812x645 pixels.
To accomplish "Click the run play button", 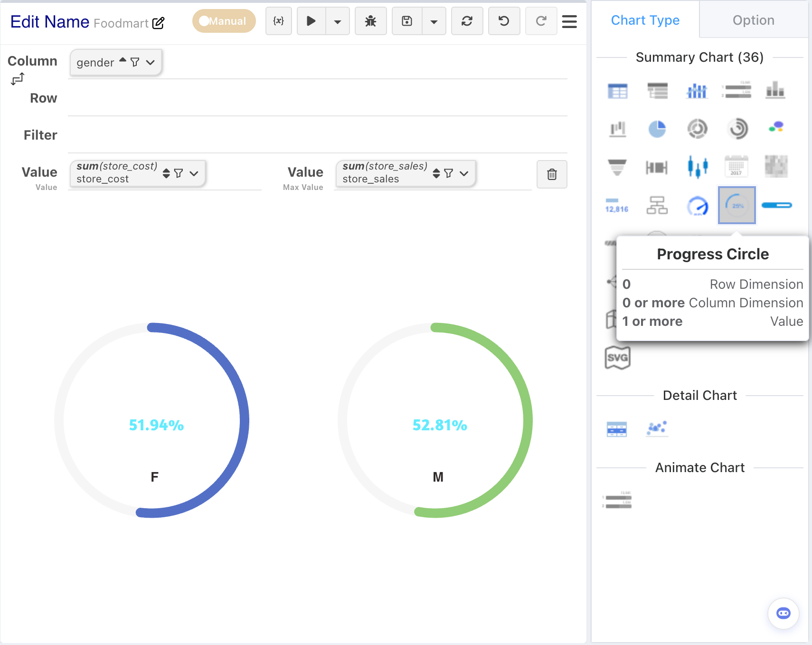I will click(x=311, y=21).
